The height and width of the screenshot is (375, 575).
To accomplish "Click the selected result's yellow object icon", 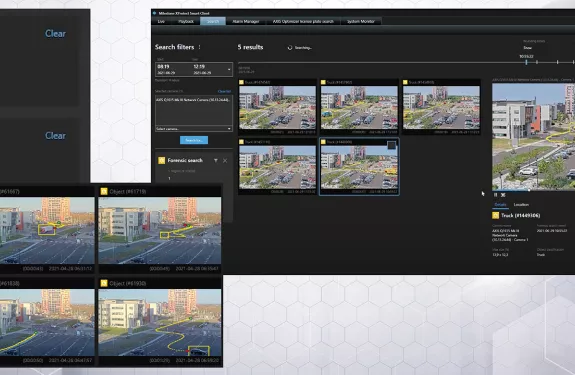I will pyautogui.click(x=323, y=142).
